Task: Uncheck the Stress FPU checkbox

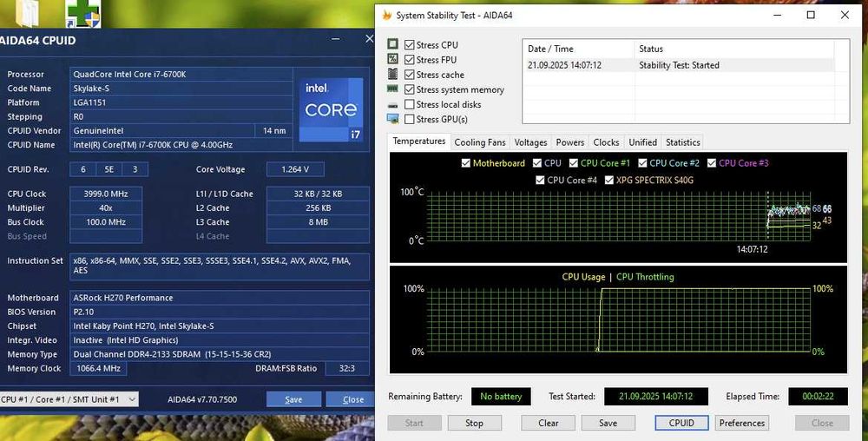Action: tap(409, 60)
